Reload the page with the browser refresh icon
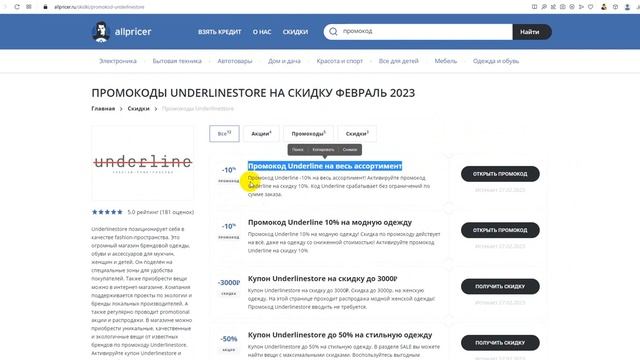640x360 pixels. [17, 7]
